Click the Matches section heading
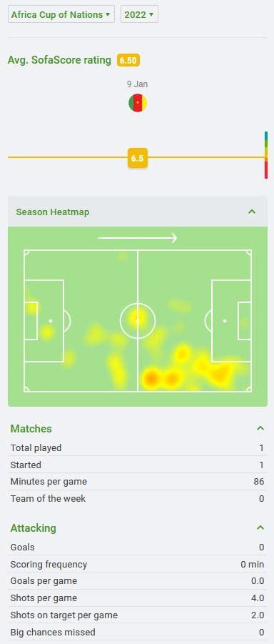 31,428
